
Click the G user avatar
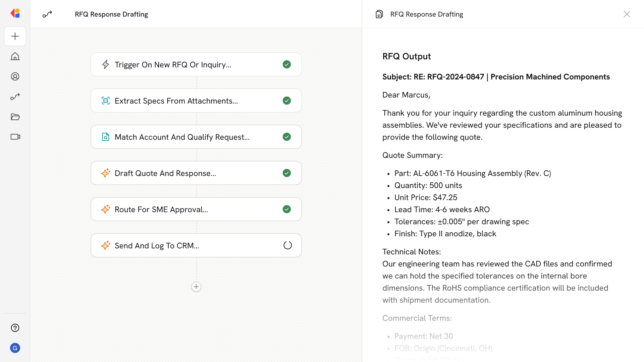(x=15, y=348)
